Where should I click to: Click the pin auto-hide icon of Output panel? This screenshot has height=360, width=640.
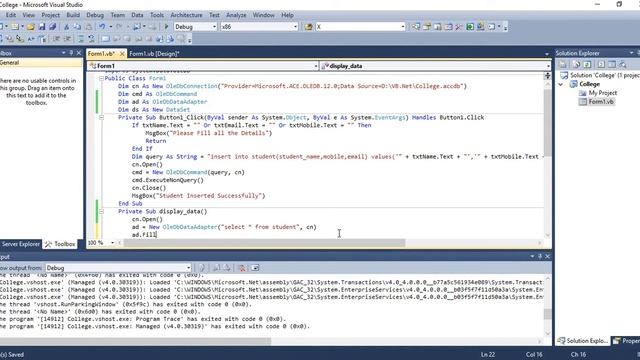540,256
